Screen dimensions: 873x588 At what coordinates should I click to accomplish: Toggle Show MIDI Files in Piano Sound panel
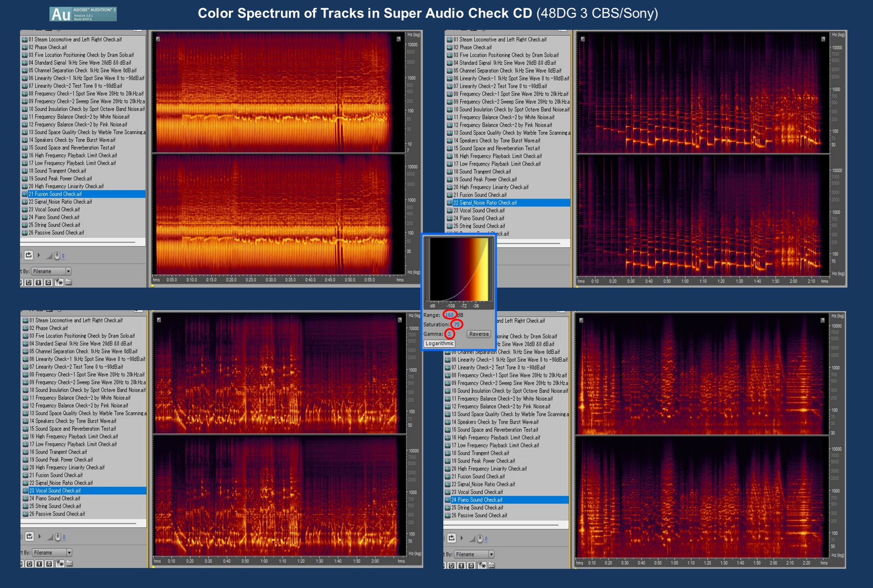point(471,565)
